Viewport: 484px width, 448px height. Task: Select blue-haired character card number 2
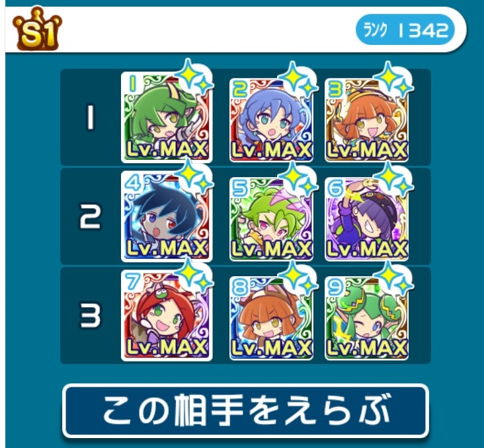271,120
